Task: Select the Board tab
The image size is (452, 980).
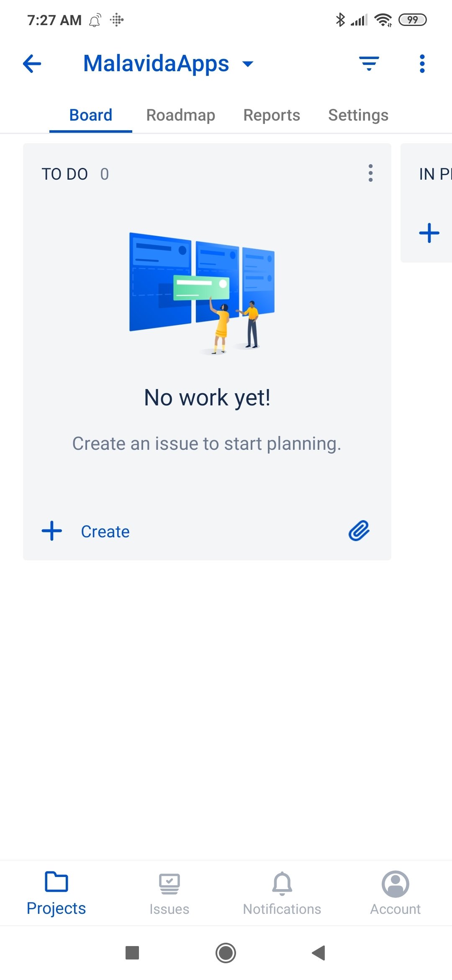Action: (x=91, y=115)
